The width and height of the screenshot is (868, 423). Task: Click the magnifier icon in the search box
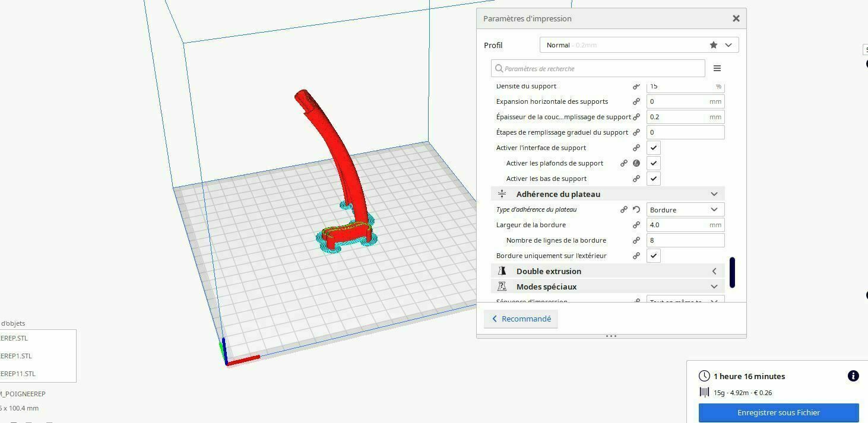499,68
